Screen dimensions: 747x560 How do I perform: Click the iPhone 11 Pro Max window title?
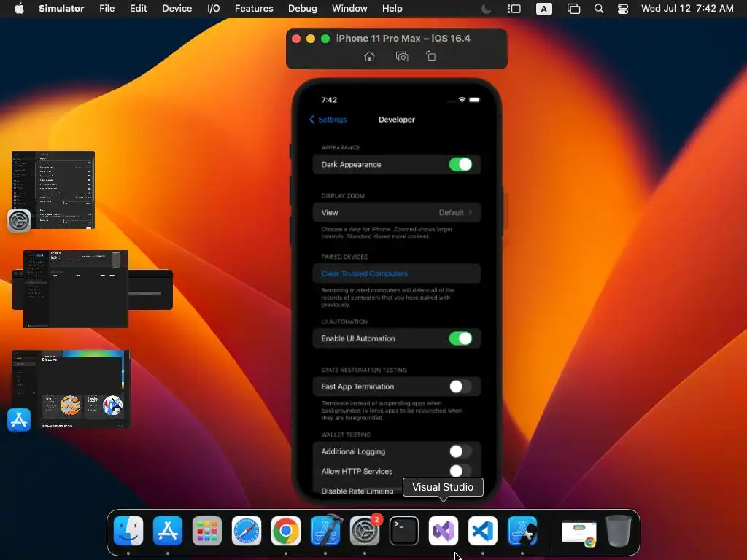(x=403, y=38)
